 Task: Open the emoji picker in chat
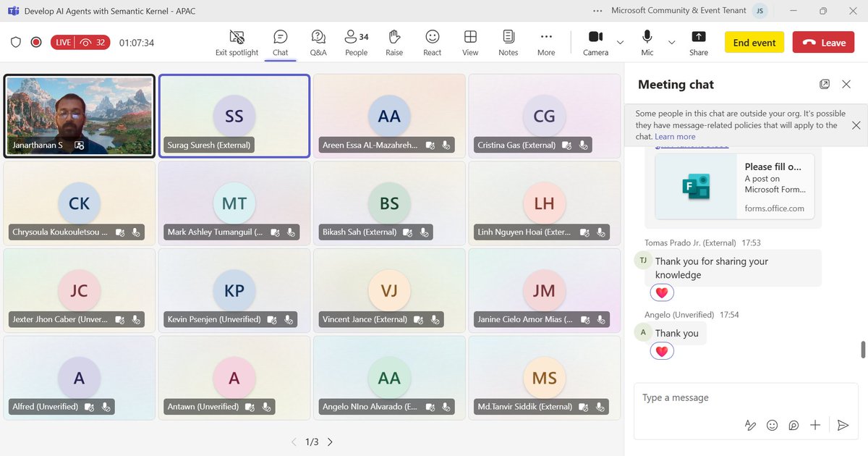[x=773, y=426]
